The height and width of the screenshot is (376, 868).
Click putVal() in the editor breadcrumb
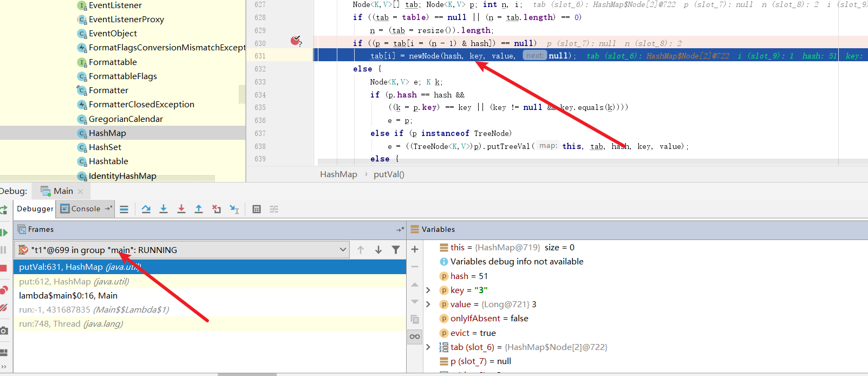pos(389,174)
